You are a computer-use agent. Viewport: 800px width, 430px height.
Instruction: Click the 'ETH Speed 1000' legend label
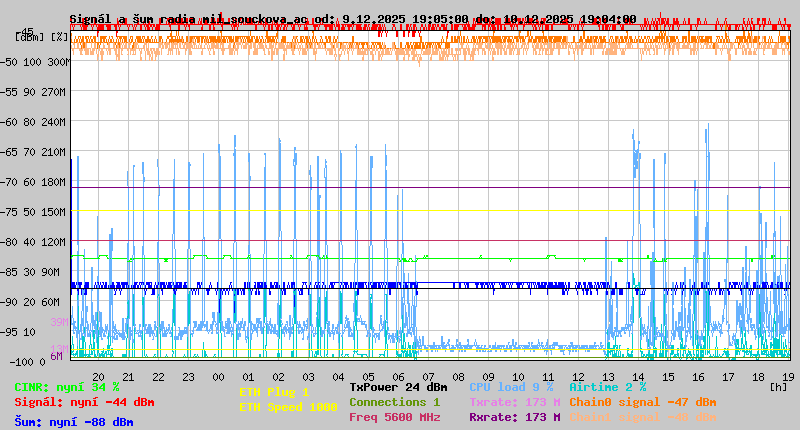click(x=288, y=407)
